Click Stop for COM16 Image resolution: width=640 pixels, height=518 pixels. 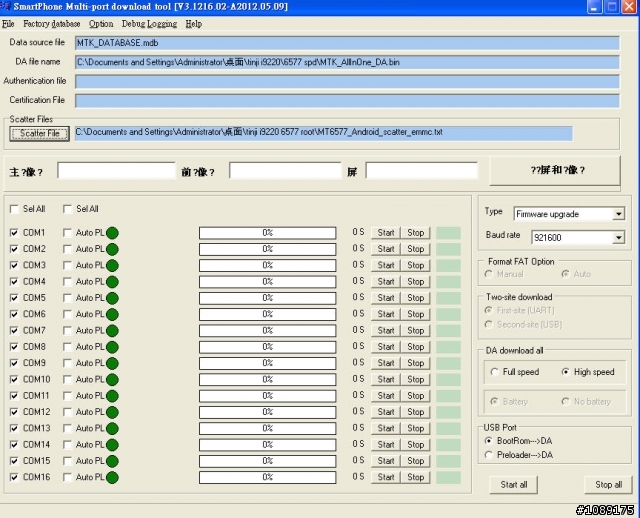pyautogui.click(x=416, y=477)
